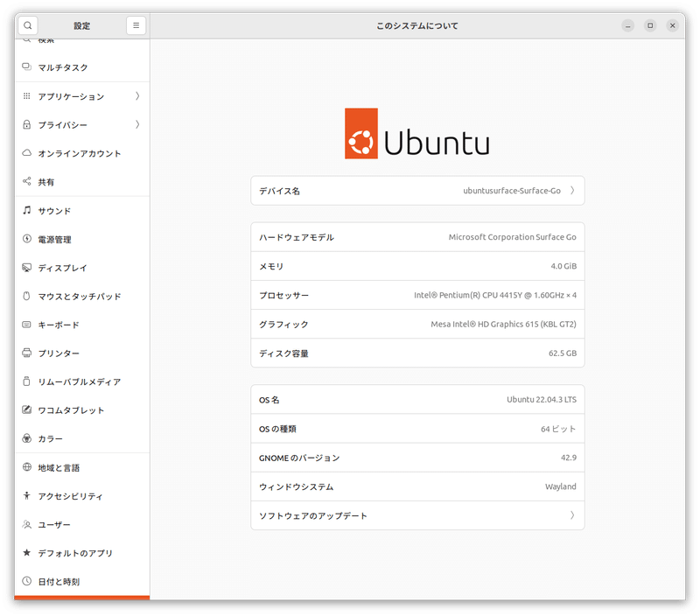Open the settings search button
The image size is (700, 616).
pos(28,25)
